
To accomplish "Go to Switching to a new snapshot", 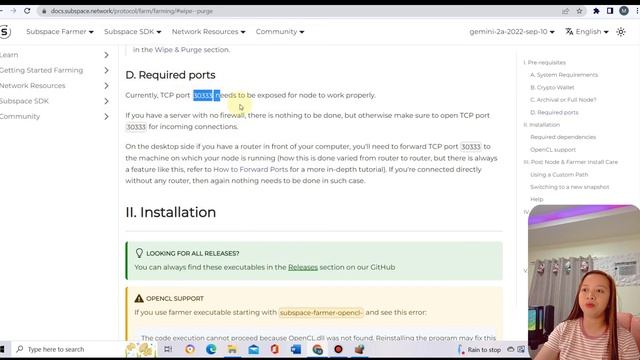I will (x=570, y=187).
